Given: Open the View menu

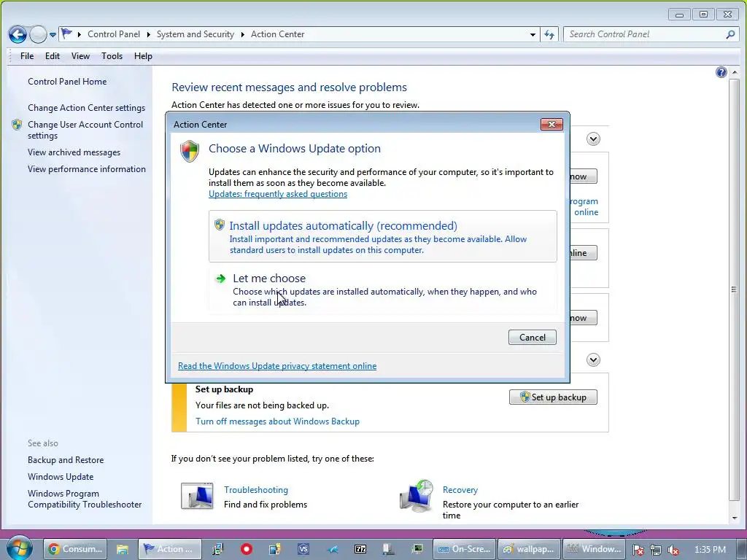Looking at the screenshot, I should coord(80,56).
